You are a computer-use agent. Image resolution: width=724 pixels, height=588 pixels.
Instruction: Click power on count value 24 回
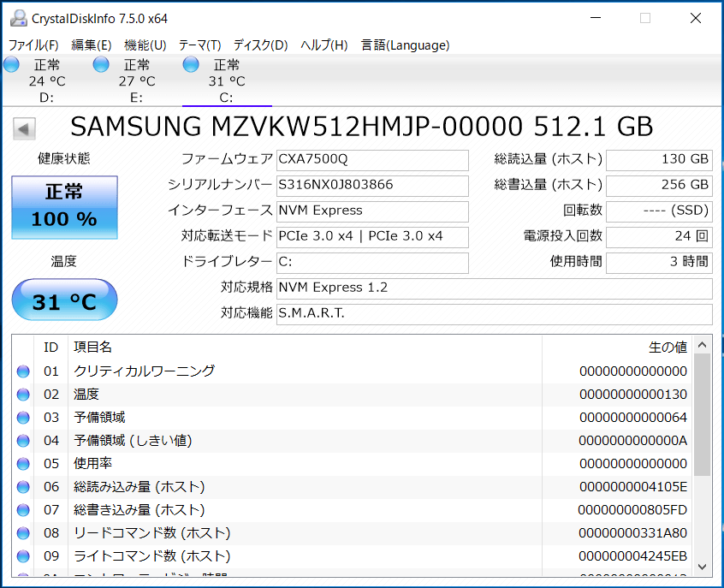point(659,237)
